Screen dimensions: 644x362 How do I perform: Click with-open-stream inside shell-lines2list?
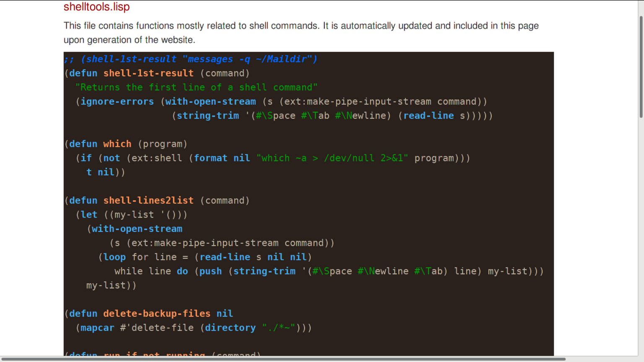(x=137, y=229)
